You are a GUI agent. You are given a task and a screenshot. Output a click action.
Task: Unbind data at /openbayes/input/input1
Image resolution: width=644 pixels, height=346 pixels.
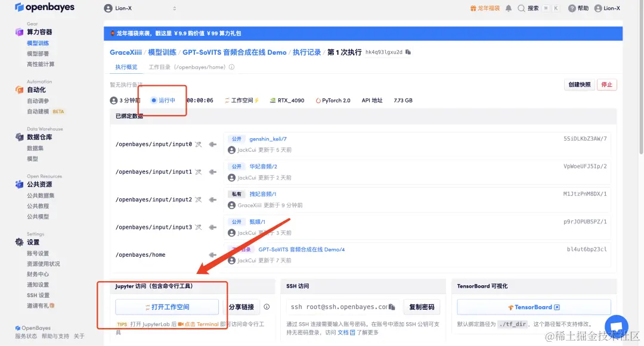(199, 172)
